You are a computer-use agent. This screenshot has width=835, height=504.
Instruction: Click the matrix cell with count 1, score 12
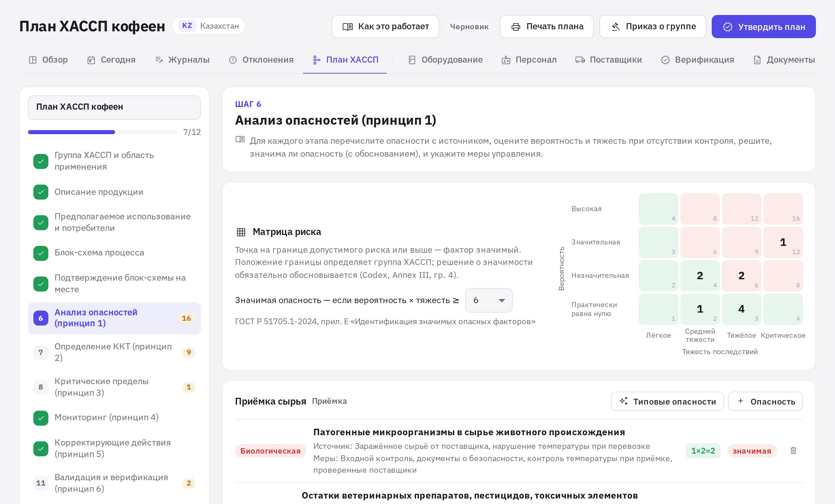(x=783, y=242)
